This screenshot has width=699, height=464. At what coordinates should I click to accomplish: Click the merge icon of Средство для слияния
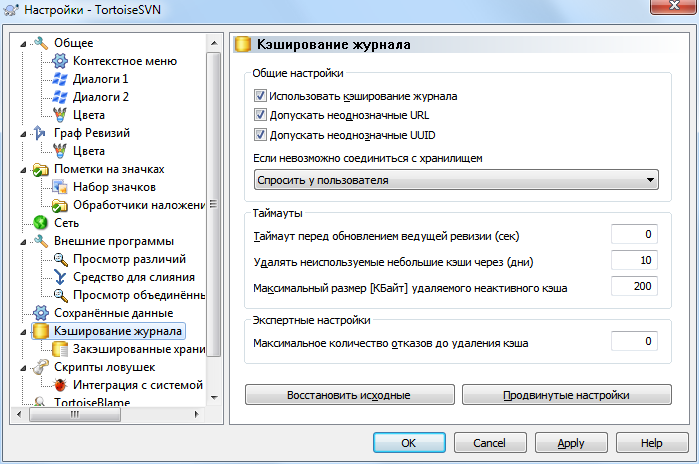click(60, 277)
